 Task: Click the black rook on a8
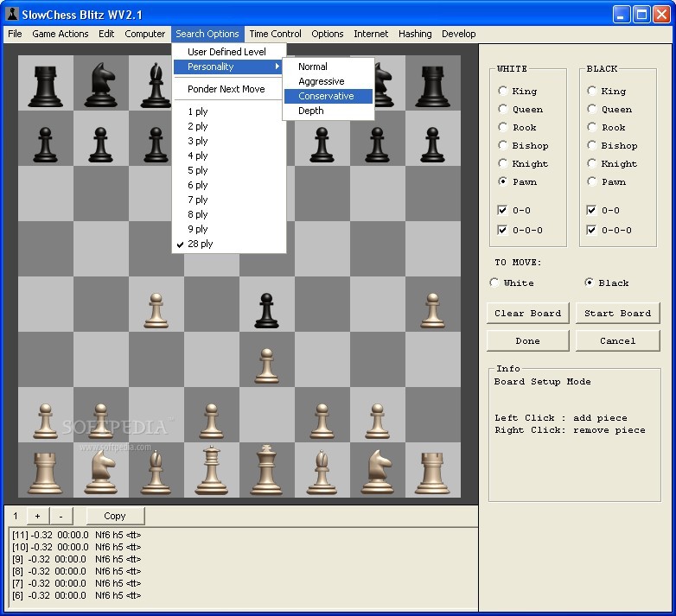(x=45, y=86)
